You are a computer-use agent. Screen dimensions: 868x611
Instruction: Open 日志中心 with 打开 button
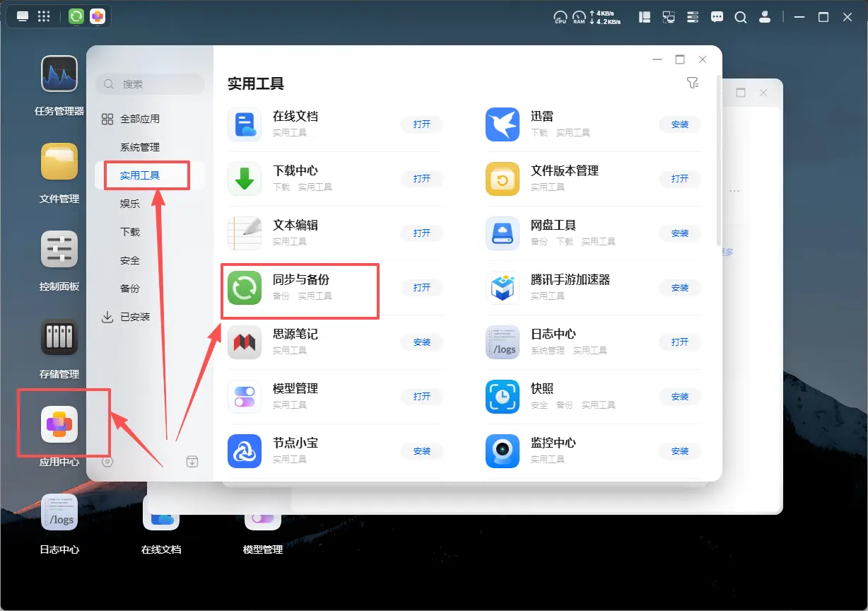(x=680, y=342)
